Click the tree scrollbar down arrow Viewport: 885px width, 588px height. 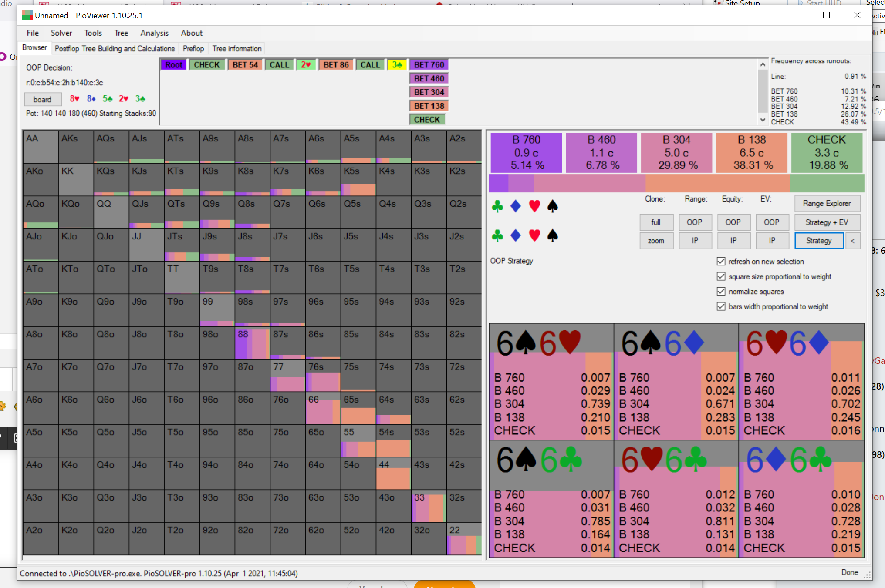[763, 119]
